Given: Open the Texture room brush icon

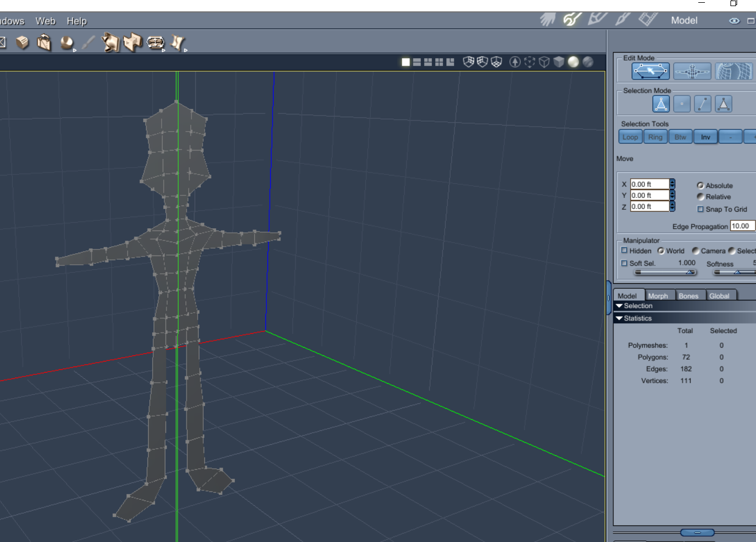Looking at the screenshot, I should tap(623, 19).
